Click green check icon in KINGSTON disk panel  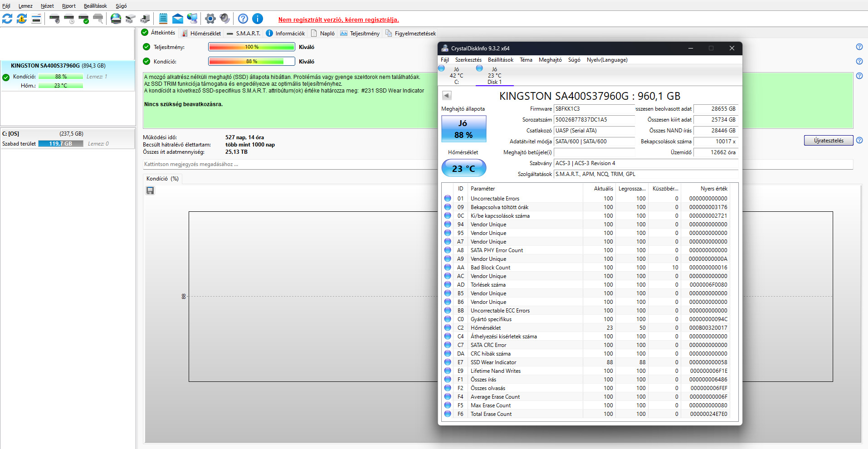pos(6,78)
